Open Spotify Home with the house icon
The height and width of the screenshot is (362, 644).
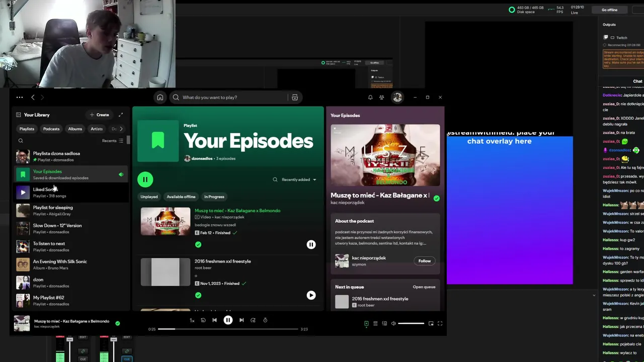(160, 98)
